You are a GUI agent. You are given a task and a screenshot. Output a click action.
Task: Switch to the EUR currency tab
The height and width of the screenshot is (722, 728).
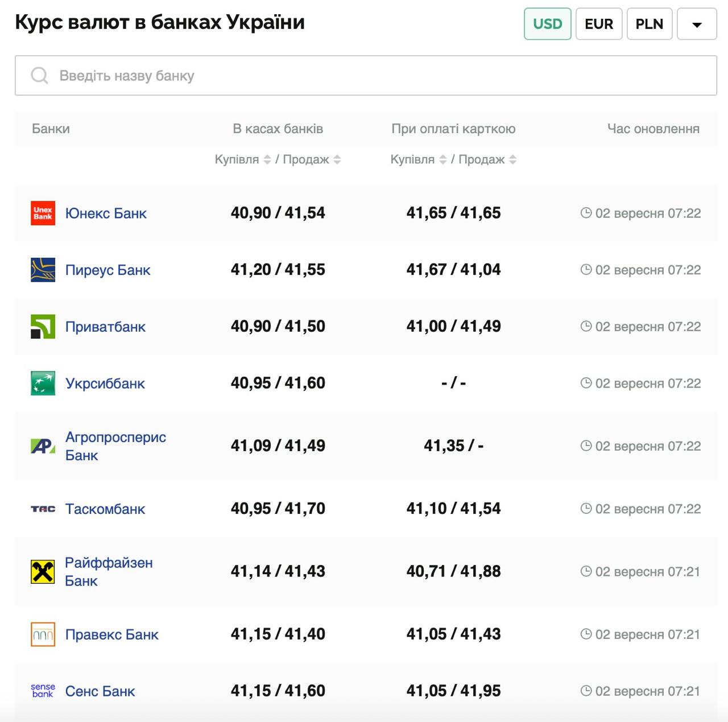click(599, 24)
